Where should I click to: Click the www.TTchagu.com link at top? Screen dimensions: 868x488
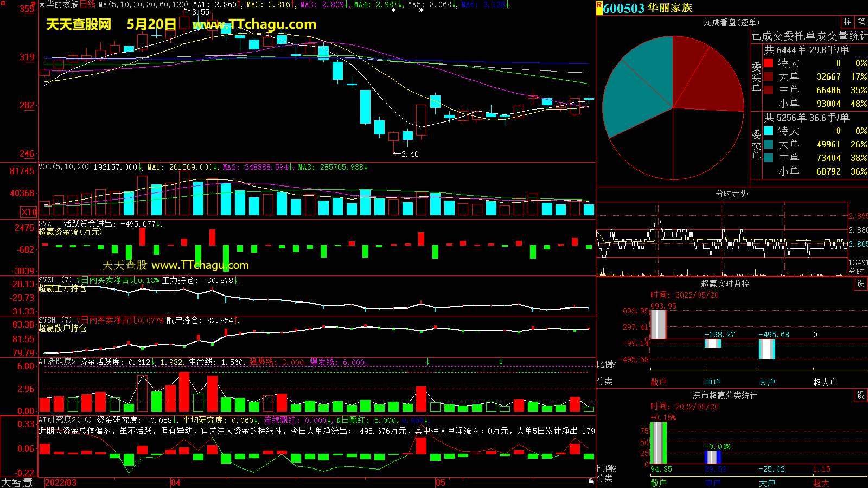[x=254, y=24]
